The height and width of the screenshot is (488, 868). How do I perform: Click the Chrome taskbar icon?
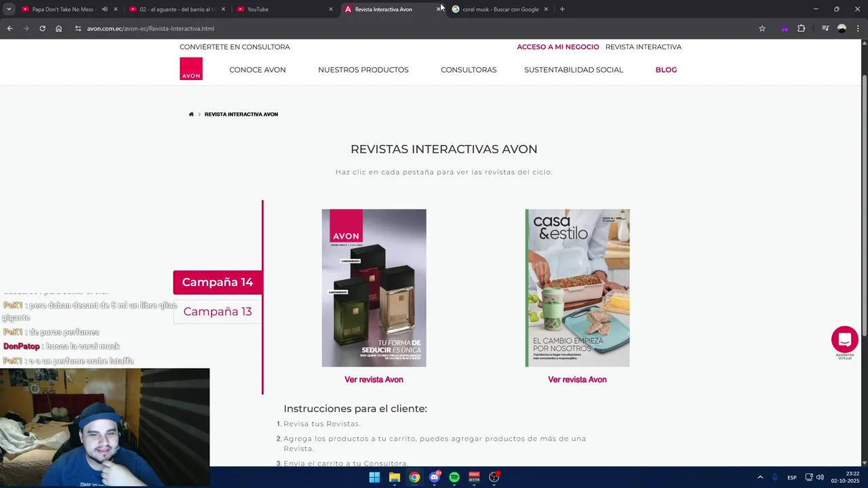coord(414,477)
